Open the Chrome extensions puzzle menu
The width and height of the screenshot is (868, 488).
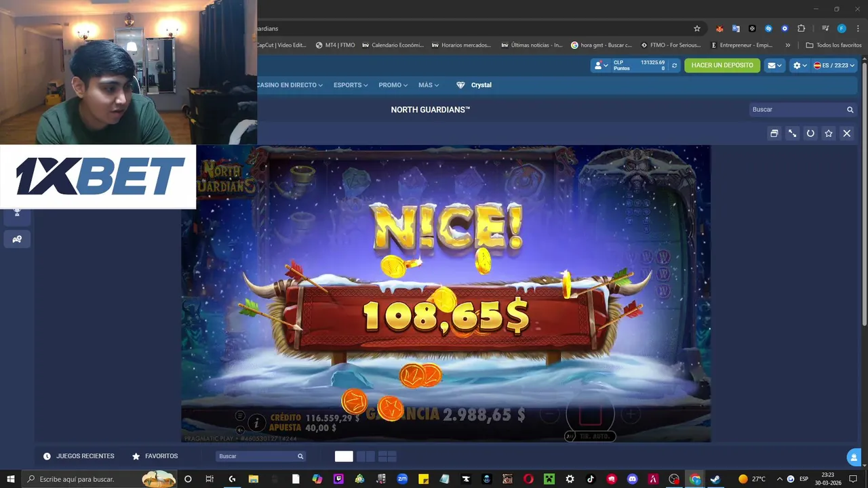point(801,28)
